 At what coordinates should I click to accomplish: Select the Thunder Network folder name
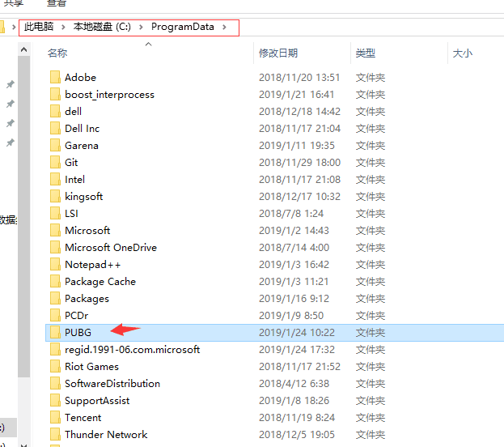coord(106,435)
